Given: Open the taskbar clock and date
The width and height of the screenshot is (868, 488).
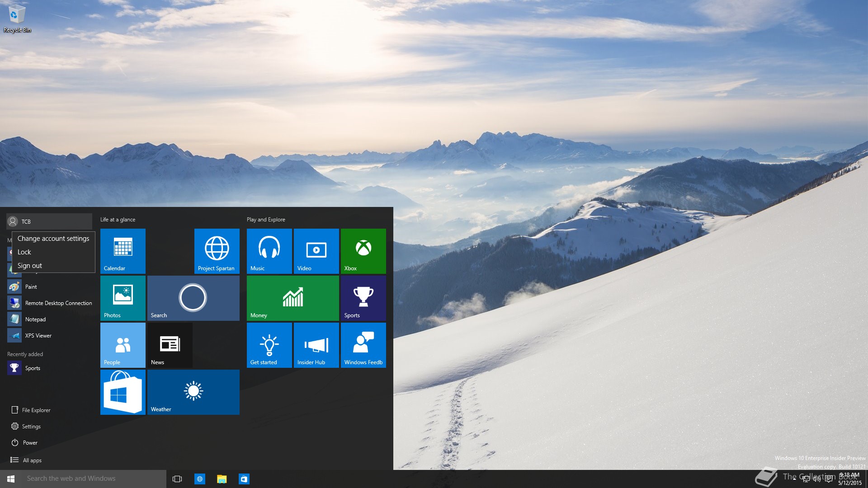Looking at the screenshot, I should tap(849, 479).
